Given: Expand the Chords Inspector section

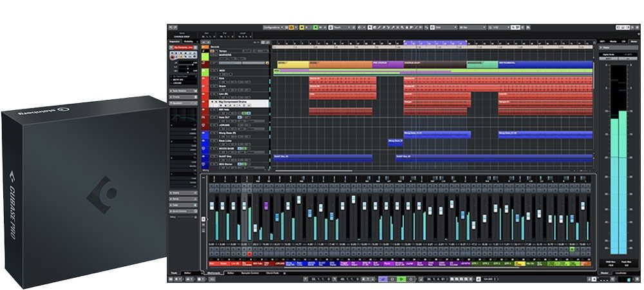Looking at the screenshot, I should tap(184, 97).
